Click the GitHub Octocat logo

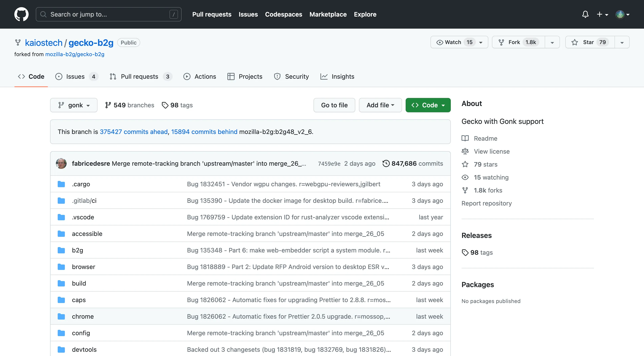pos(21,14)
